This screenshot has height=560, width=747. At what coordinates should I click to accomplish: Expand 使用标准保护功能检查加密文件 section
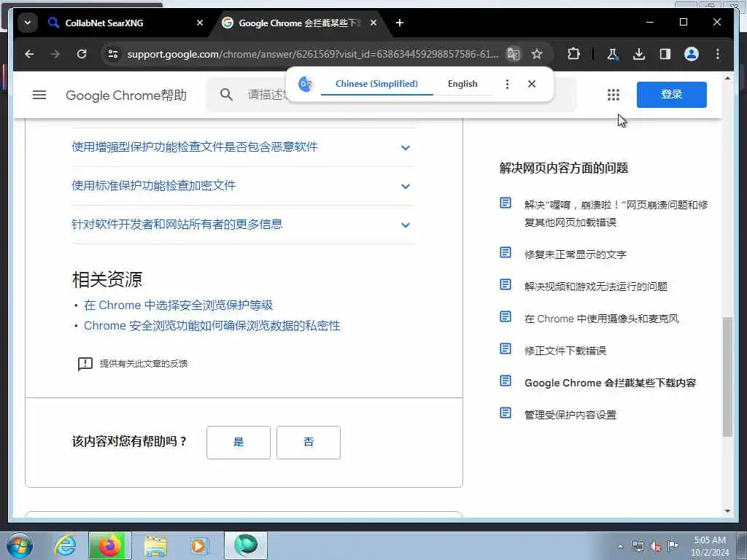(x=243, y=186)
